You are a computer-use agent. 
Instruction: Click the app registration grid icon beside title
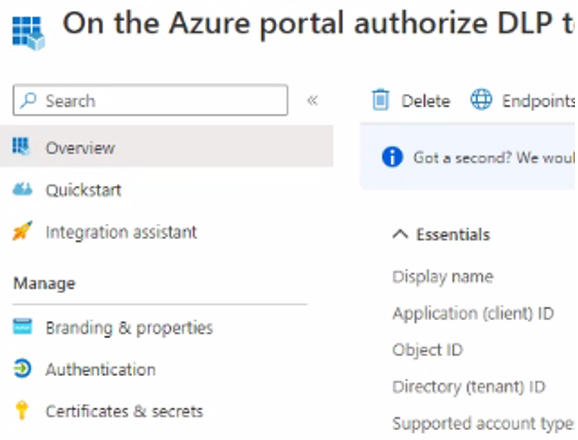pos(28,33)
